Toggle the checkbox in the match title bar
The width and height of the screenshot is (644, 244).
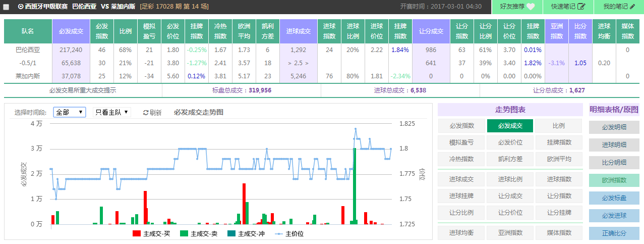[7, 7]
